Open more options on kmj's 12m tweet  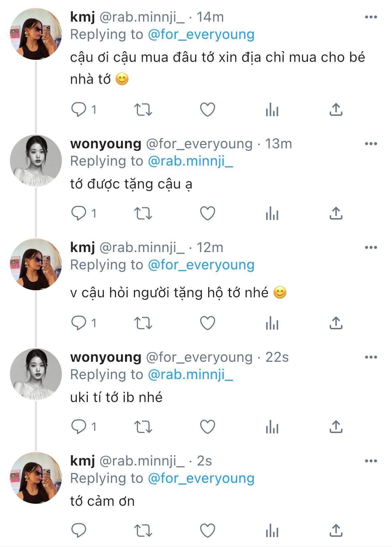(371, 247)
